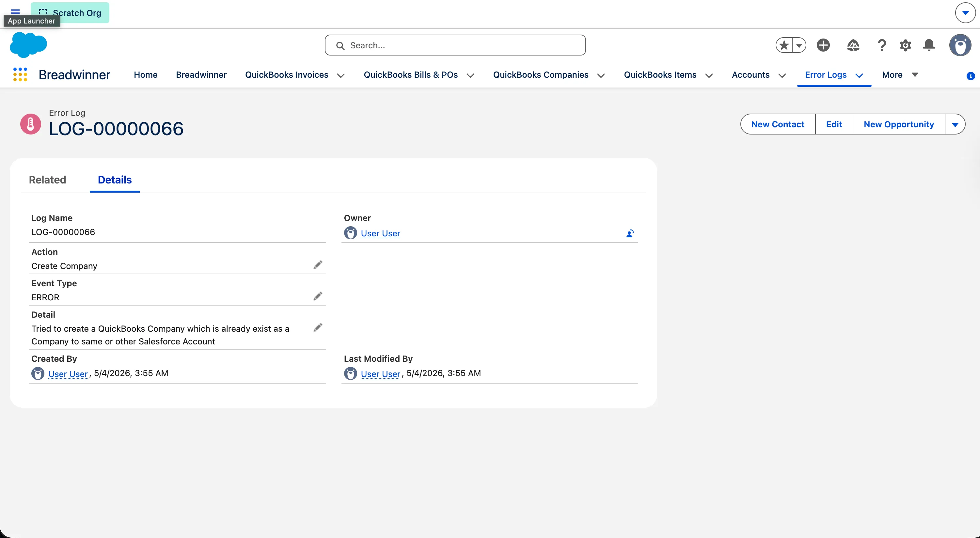Viewport: 980px width, 538px height.
Task: Click the Favorites star icon
Action: (784, 45)
